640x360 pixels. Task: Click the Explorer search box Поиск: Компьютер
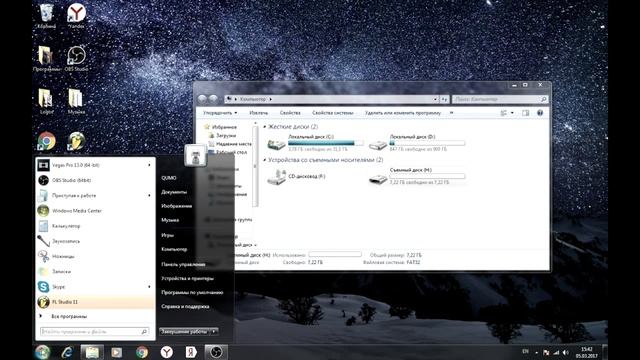pos(500,99)
